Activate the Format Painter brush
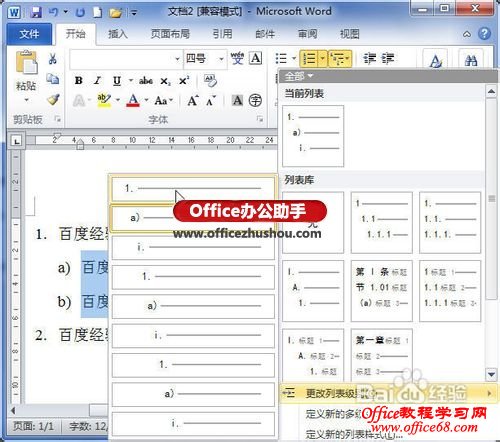 [x=53, y=99]
